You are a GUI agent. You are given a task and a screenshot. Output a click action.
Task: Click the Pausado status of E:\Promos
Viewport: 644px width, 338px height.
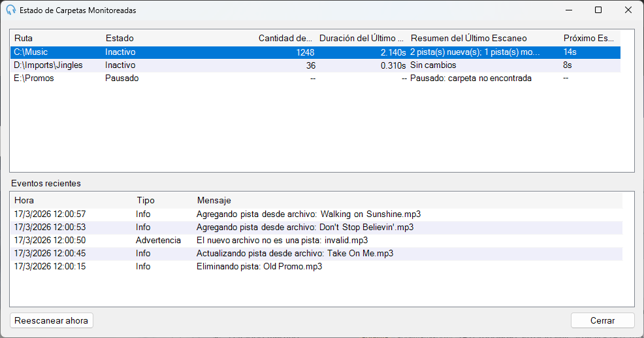click(x=122, y=78)
